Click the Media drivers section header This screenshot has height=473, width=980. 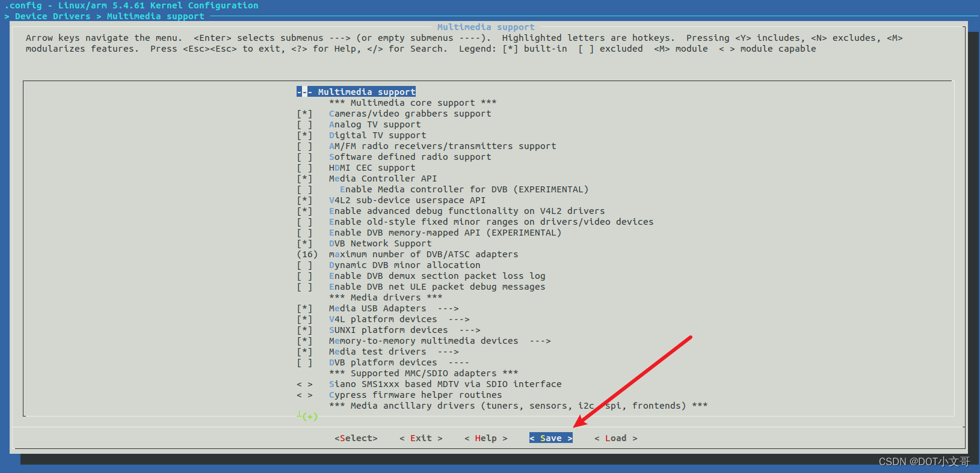click(x=386, y=298)
